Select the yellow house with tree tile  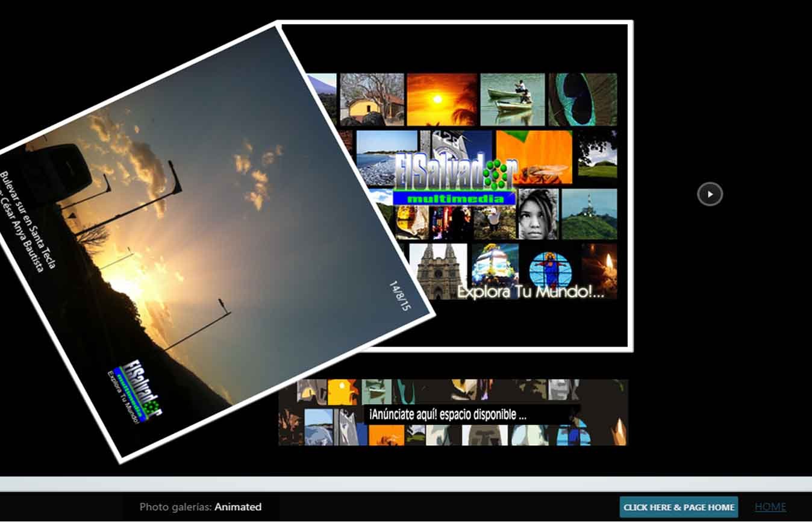[372, 99]
